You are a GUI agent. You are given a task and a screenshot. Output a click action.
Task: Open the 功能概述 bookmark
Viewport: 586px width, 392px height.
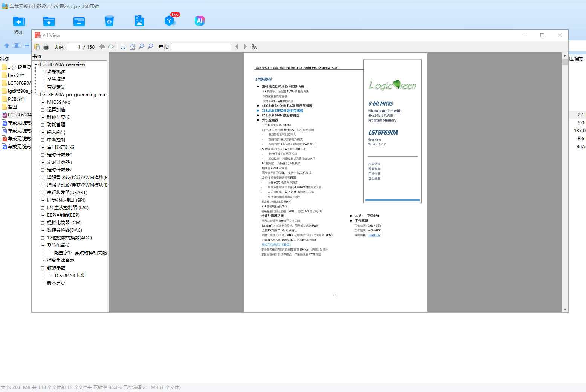pos(56,72)
